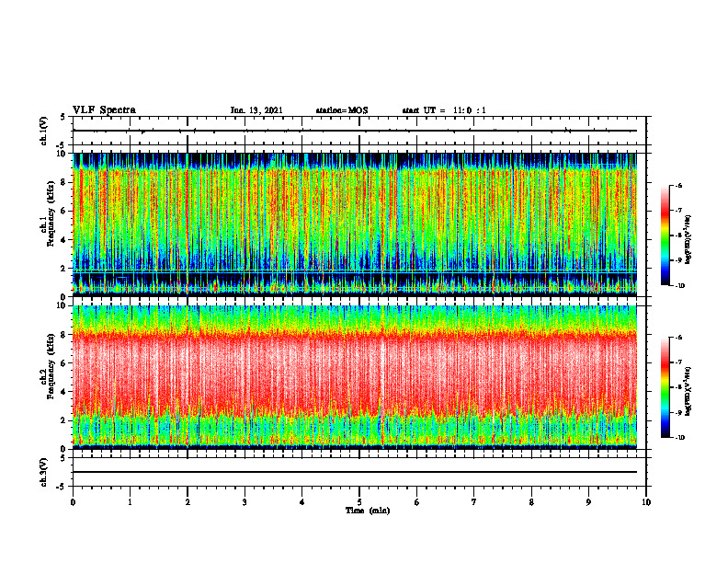Click time axis tick label '5'
728x563 pixels.
359,502
